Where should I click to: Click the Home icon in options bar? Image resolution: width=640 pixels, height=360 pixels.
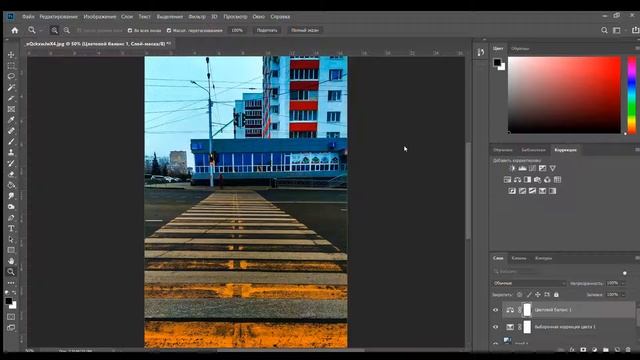coord(15,30)
